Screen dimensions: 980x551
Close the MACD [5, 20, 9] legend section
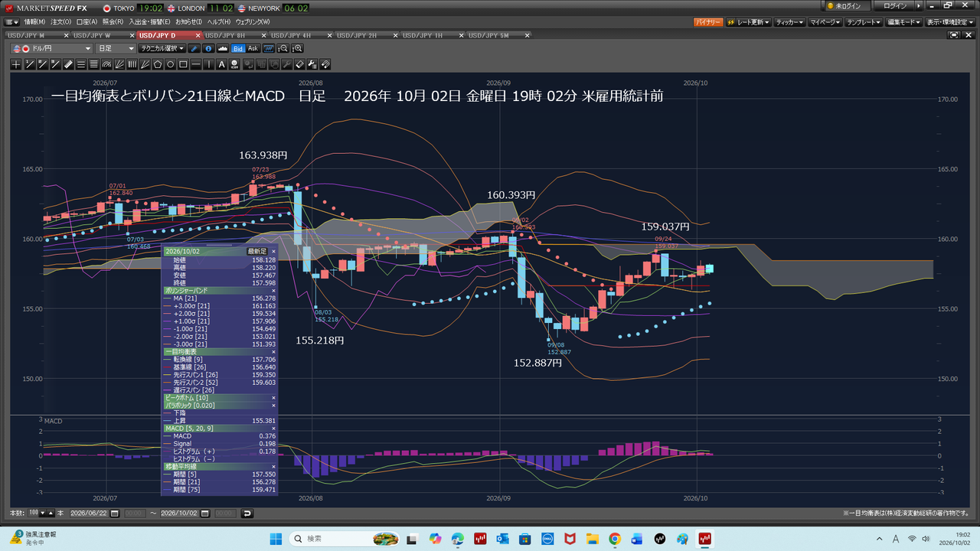273,429
